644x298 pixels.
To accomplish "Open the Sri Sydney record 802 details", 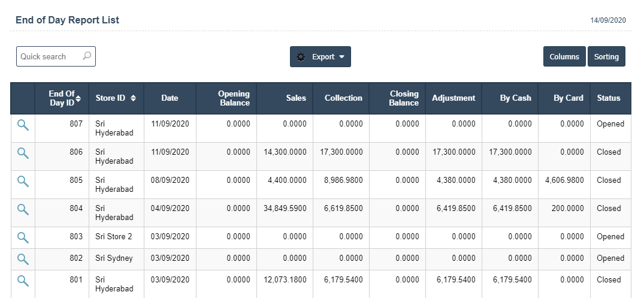I will tap(23, 259).
